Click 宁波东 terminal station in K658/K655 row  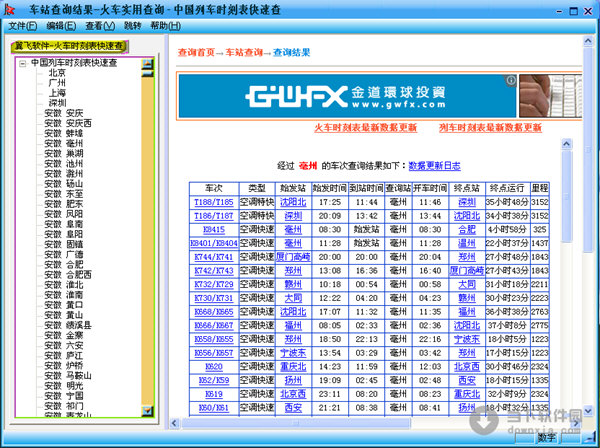coord(467,339)
